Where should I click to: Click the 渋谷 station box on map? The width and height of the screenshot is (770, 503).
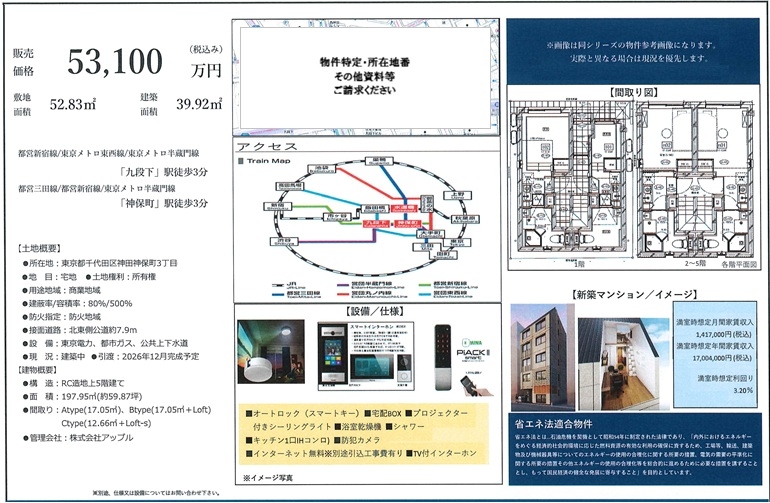click(284, 241)
